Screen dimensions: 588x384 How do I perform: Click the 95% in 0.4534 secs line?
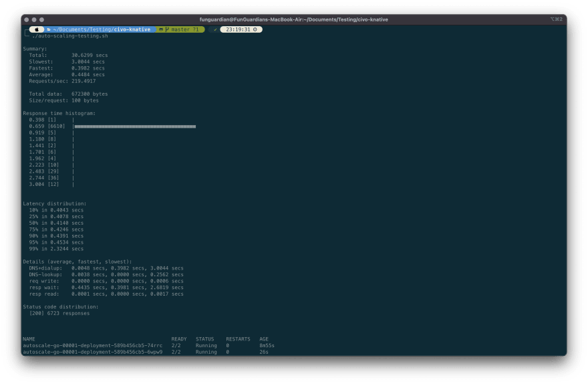[x=56, y=242]
